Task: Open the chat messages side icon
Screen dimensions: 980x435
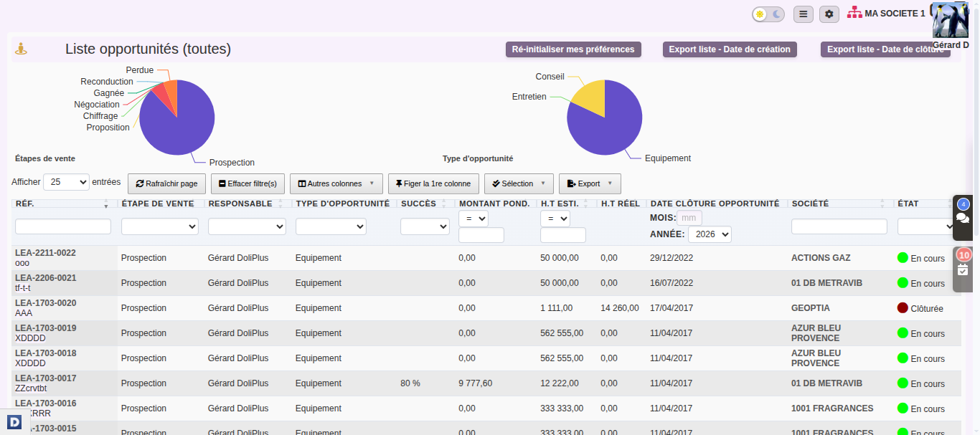Action: coord(963,217)
